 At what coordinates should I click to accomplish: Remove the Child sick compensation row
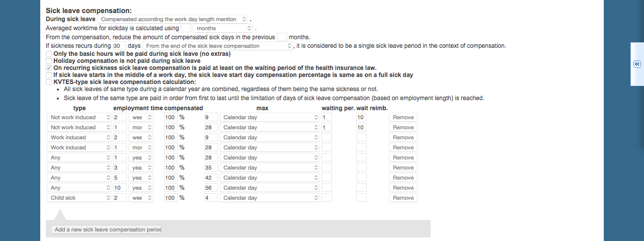tap(403, 198)
